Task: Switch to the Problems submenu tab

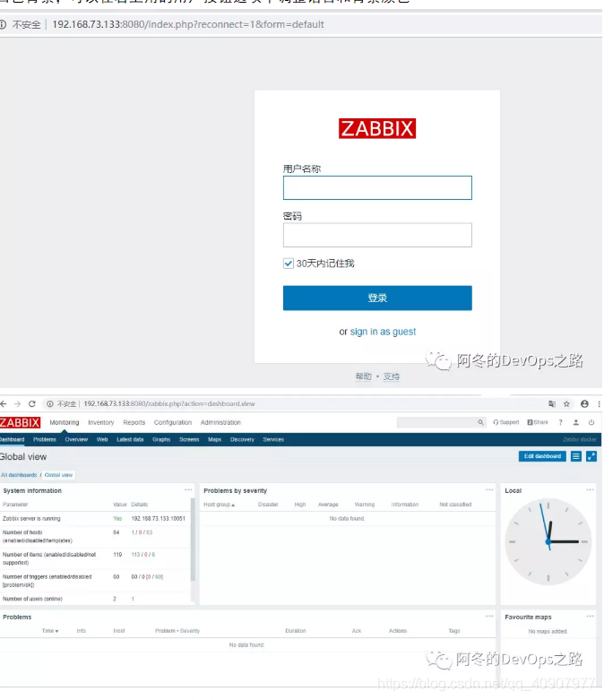Action: [x=45, y=440]
